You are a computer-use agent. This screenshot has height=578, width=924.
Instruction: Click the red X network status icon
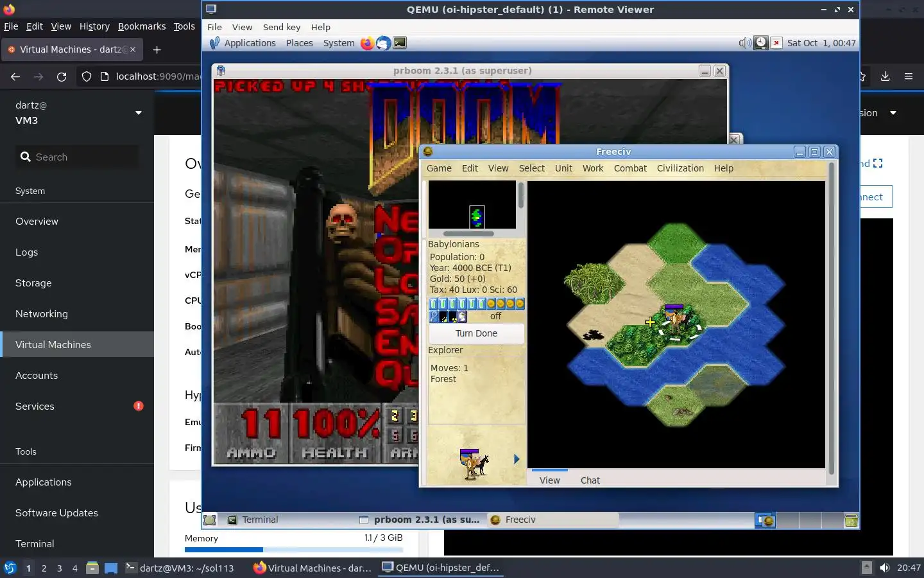(776, 43)
